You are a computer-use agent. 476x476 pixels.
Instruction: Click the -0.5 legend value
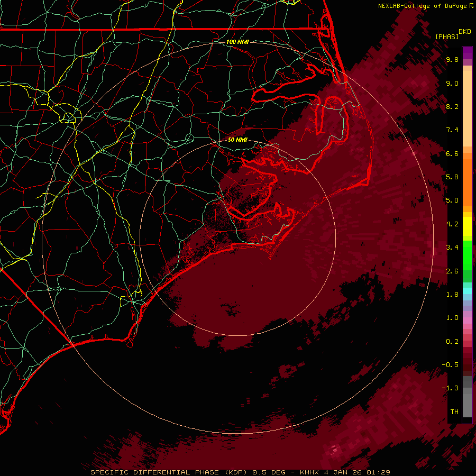pos(450,365)
